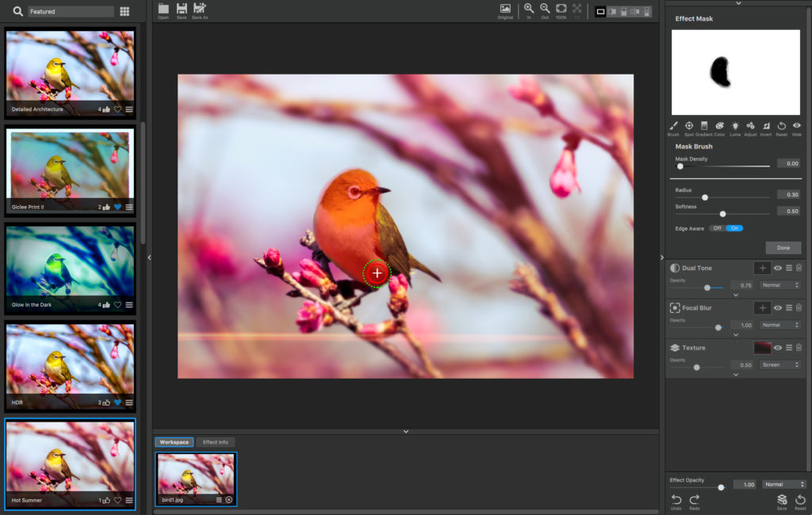
Task: Add mask to Dual Tone effect
Action: (762, 268)
